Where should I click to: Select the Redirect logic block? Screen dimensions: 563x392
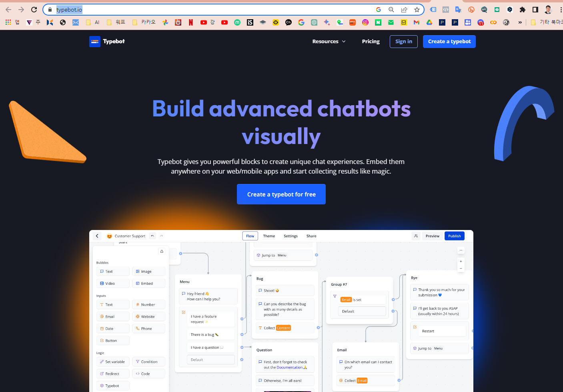point(113,374)
